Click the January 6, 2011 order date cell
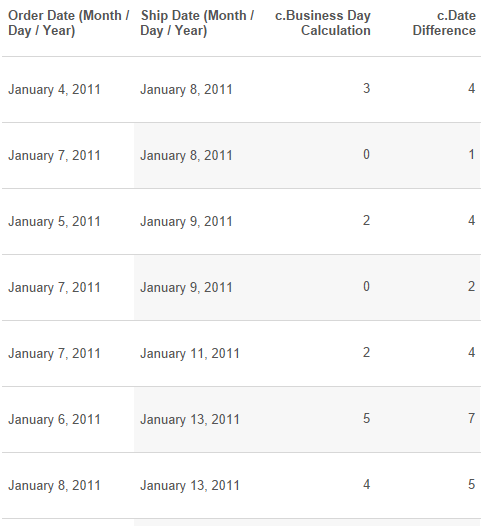 (54, 419)
